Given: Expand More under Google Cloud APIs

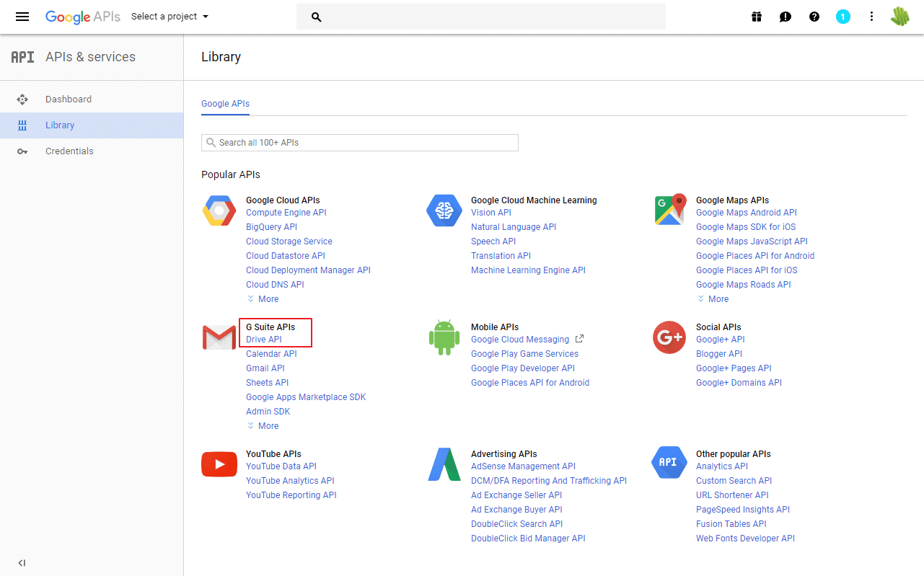Looking at the screenshot, I should coord(263,299).
